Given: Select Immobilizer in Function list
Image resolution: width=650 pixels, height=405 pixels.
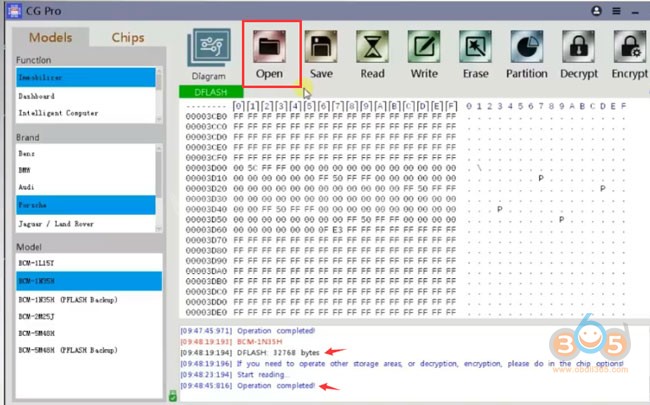Looking at the screenshot, I should coord(86,78).
